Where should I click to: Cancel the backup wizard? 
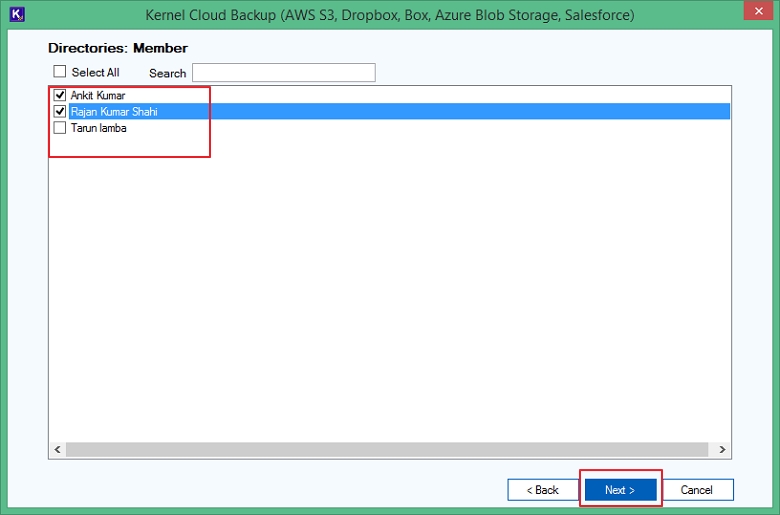coord(696,490)
